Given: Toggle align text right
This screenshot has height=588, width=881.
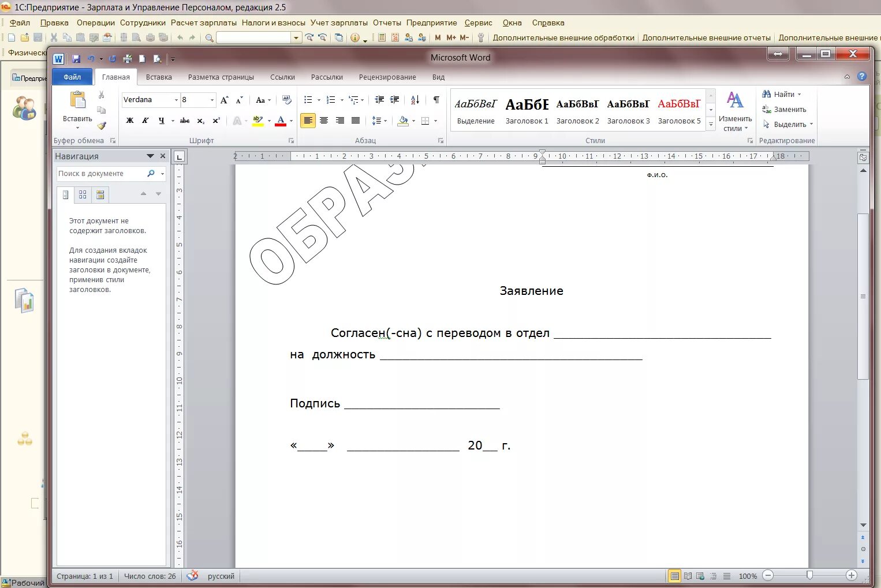Looking at the screenshot, I should click(x=340, y=121).
